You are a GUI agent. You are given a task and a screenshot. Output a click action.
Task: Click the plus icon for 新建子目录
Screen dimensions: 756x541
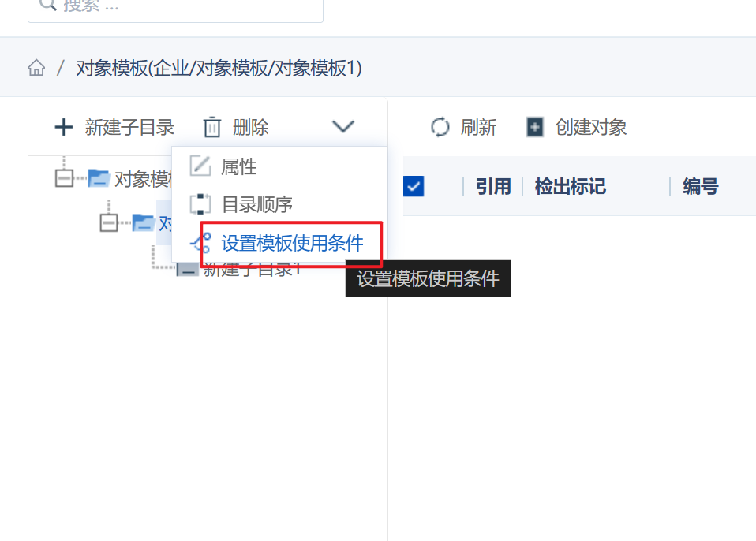[x=64, y=128]
